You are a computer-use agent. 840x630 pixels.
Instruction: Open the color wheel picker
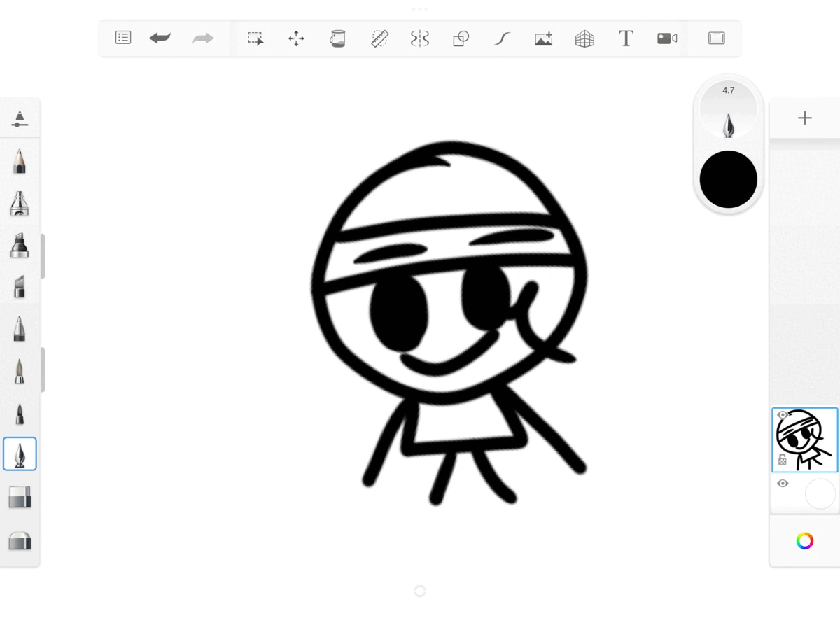[804, 540]
